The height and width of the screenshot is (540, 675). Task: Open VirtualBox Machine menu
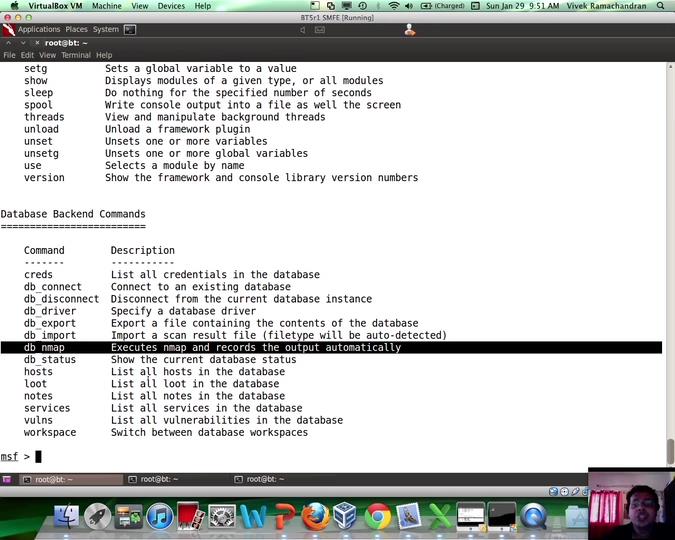pyautogui.click(x=106, y=6)
